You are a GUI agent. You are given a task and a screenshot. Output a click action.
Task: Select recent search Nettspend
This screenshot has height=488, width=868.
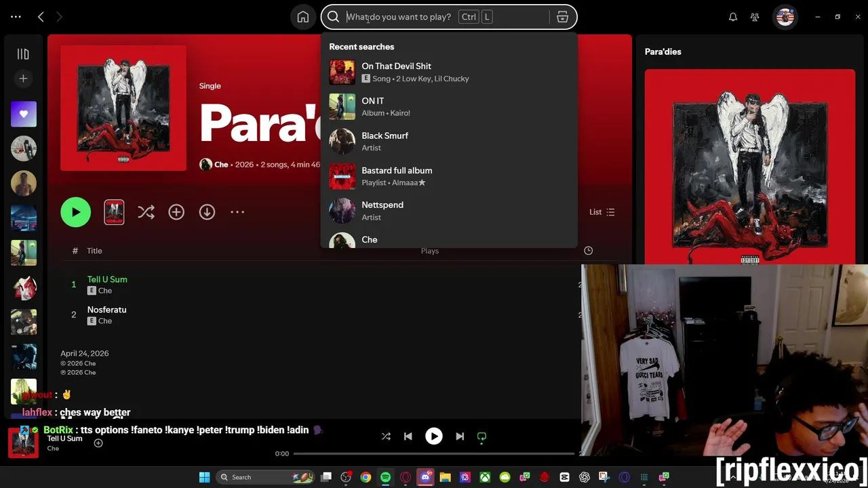pos(448,211)
